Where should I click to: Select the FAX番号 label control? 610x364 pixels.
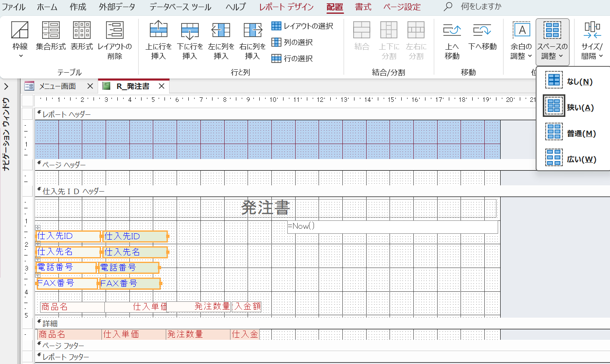tap(67, 283)
